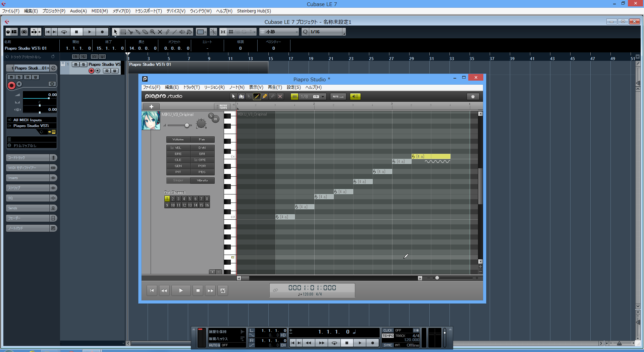Toggle Piapro speaker audition button

355,97
